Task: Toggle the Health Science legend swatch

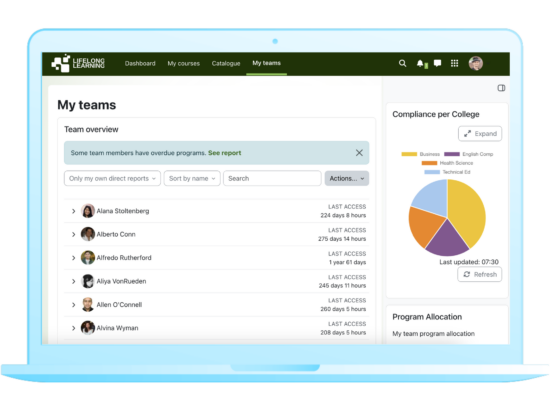Action: coord(429,163)
